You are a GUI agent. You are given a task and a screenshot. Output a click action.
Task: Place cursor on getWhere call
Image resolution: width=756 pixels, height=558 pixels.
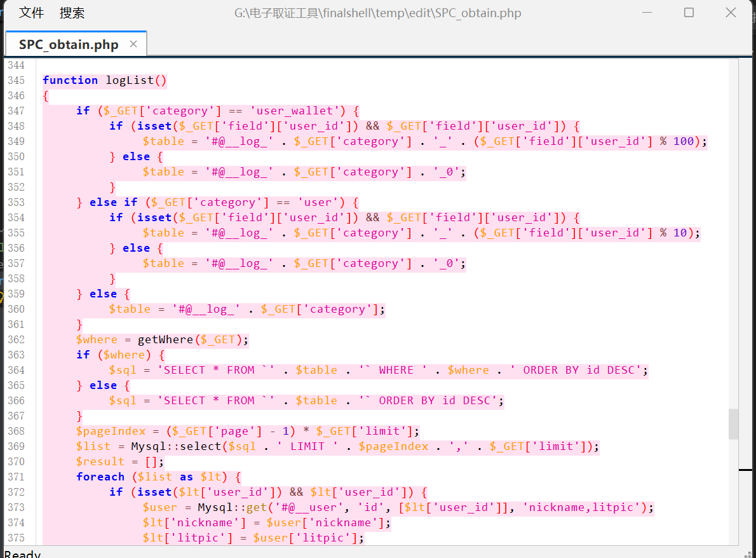coord(165,339)
